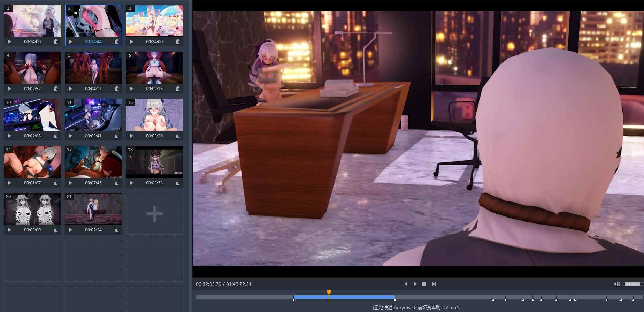Play clip 17 lasting 00:07:45
Viewport: 644px width, 312px height.
click(x=70, y=183)
